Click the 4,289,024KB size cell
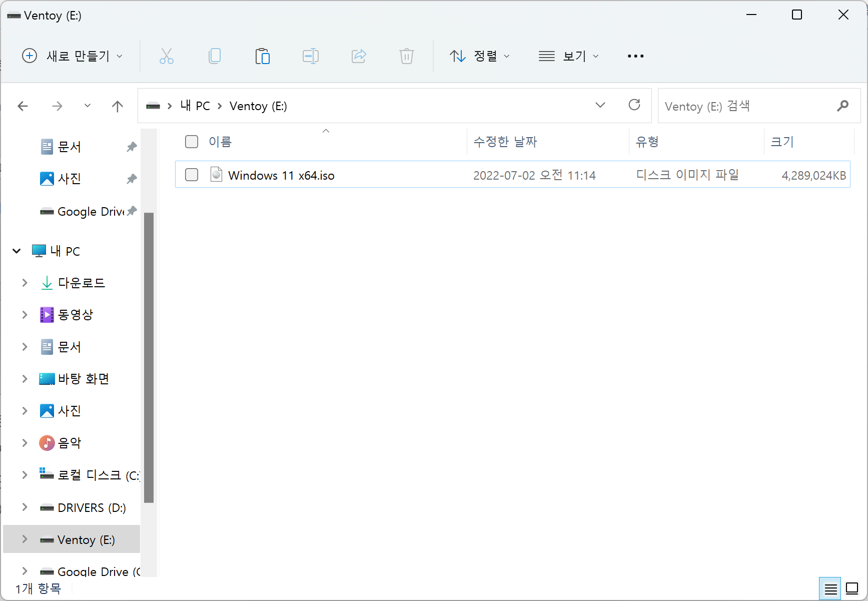This screenshot has height=601, width=868. click(814, 175)
